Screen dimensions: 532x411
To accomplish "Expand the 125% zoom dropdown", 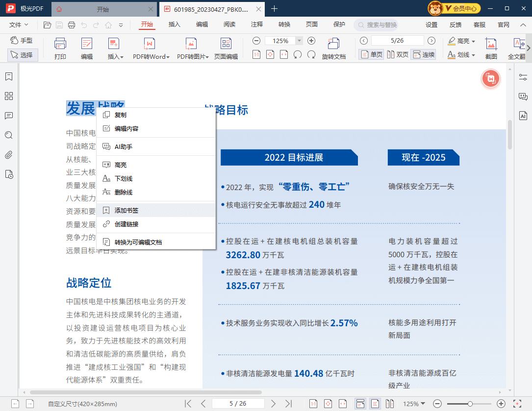I will coord(299,41).
